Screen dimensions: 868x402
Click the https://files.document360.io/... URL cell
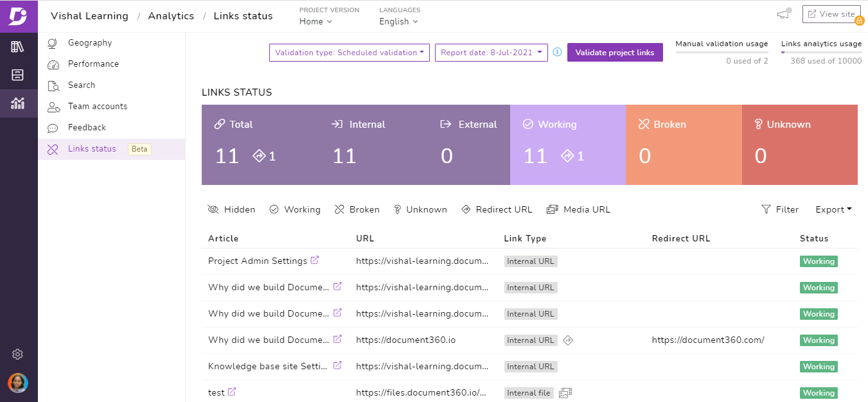pyautogui.click(x=421, y=392)
